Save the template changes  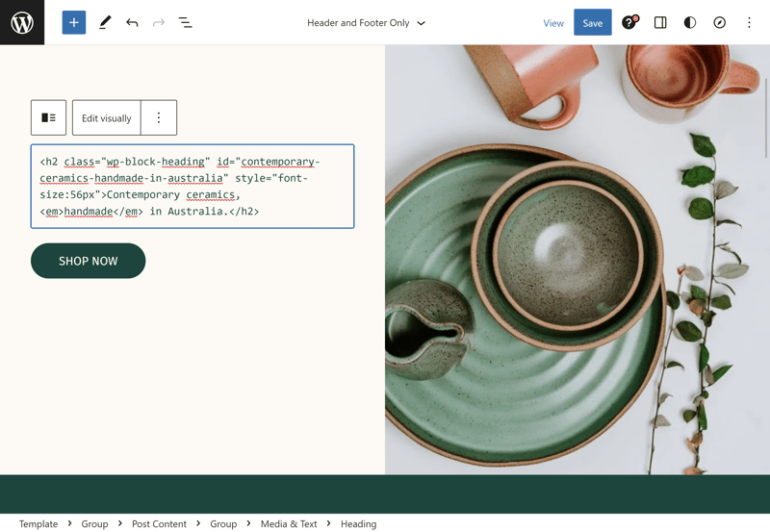(592, 22)
